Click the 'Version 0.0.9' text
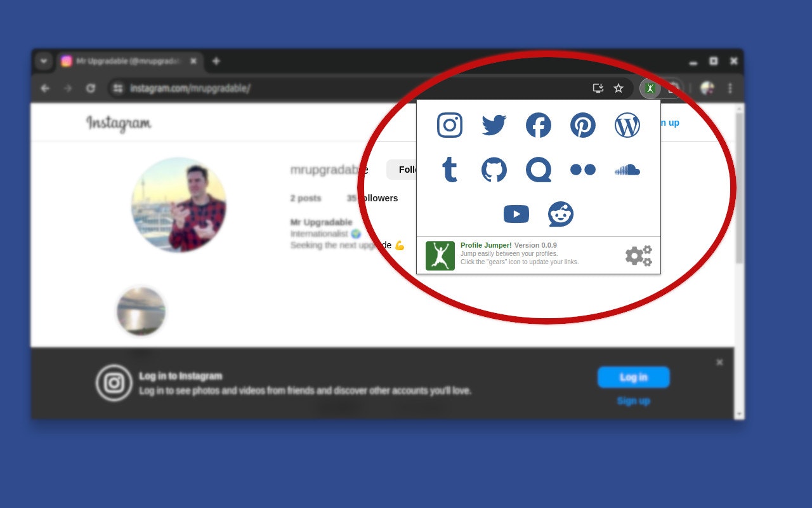812x508 pixels. click(x=535, y=245)
